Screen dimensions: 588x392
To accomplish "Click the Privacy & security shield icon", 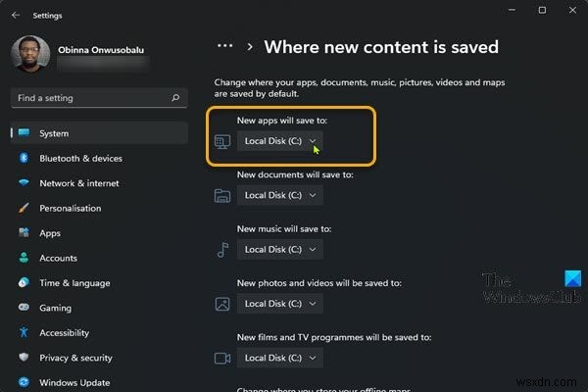I will pyautogui.click(x=22, y=359).
